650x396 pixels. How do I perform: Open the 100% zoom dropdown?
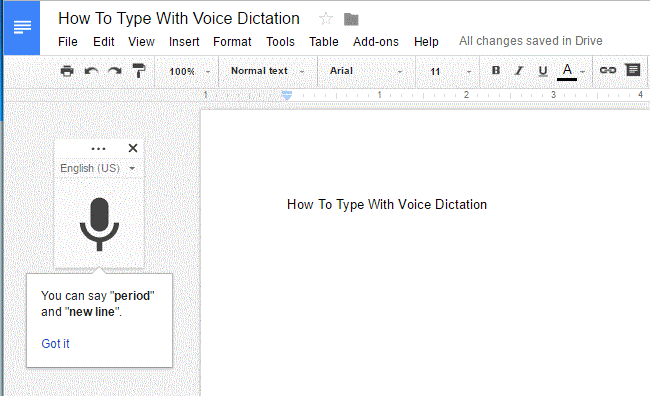[189, 71]
